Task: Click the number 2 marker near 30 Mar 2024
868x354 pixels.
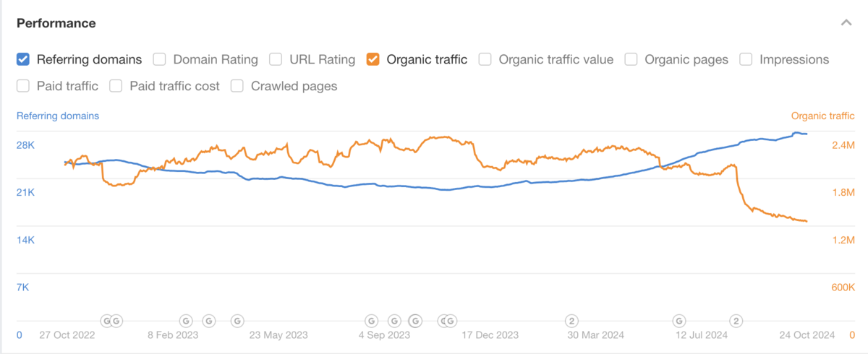Action: point(571,320)
